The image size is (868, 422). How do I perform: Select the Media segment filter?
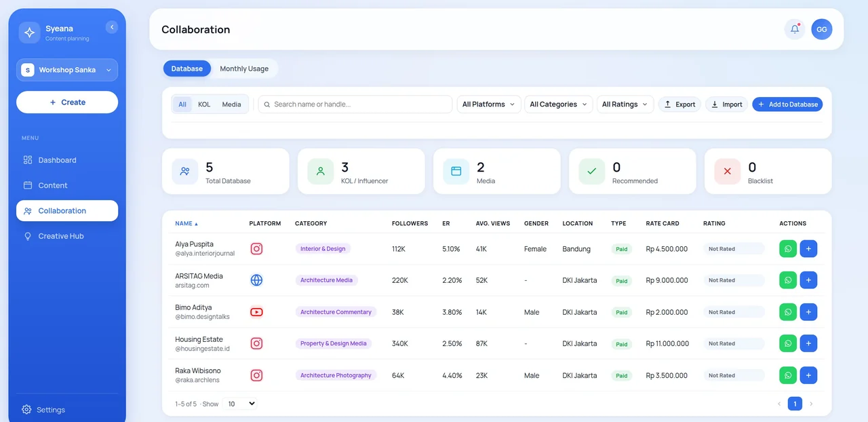click(x=231, y=104)
